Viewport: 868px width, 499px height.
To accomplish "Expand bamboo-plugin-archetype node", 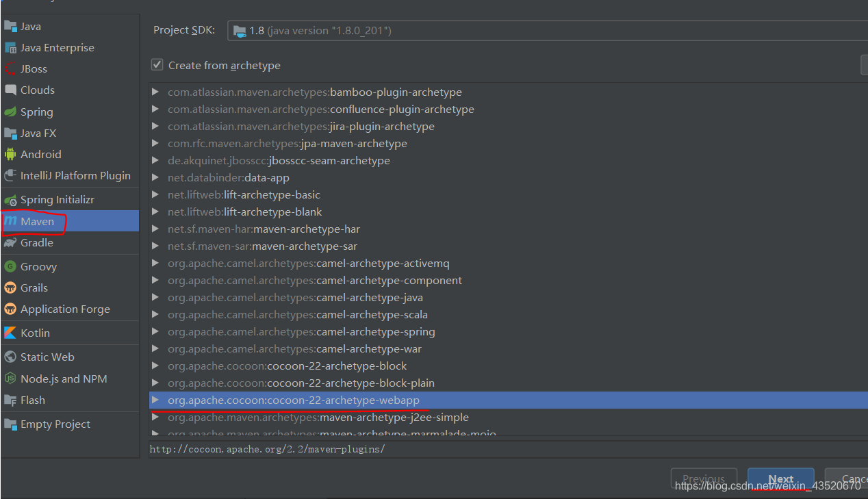I will pos(155,92).
